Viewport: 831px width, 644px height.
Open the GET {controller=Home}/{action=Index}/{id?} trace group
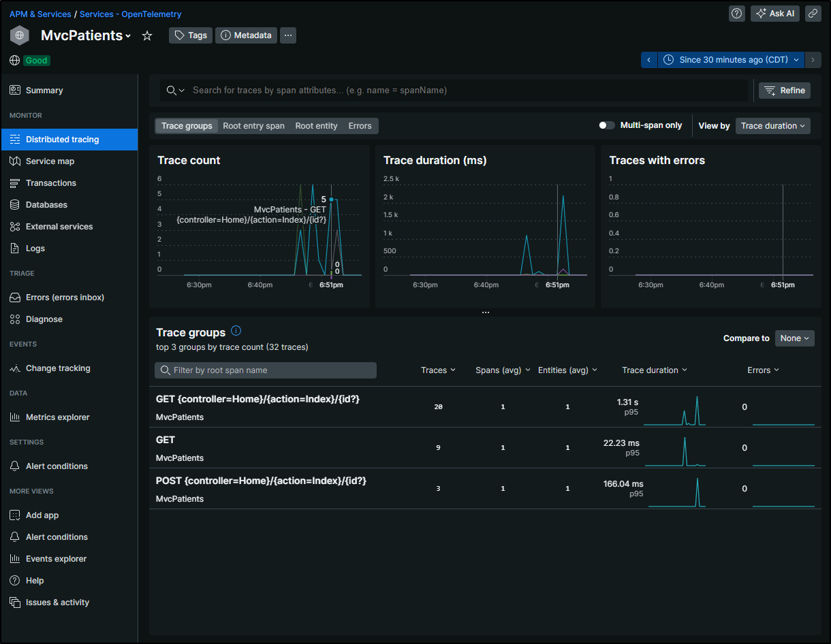[485, 407]
